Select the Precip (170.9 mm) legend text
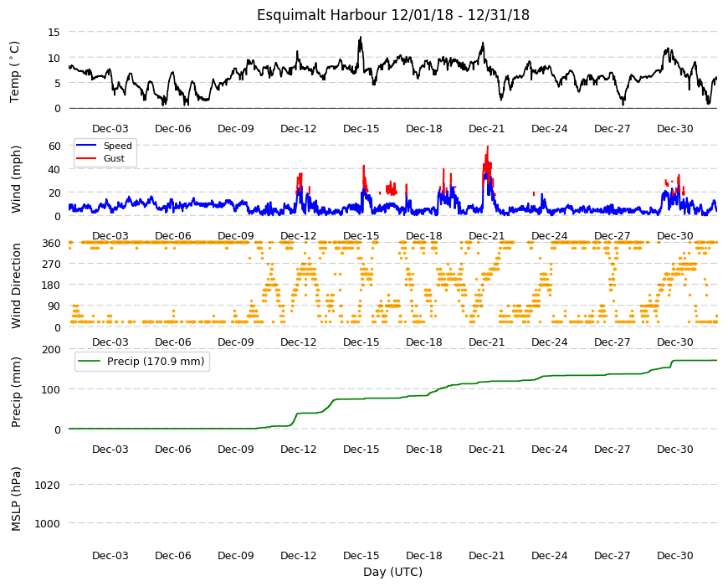Image resolution: width=728 pixels, height=586 pixels. point(156,362)
